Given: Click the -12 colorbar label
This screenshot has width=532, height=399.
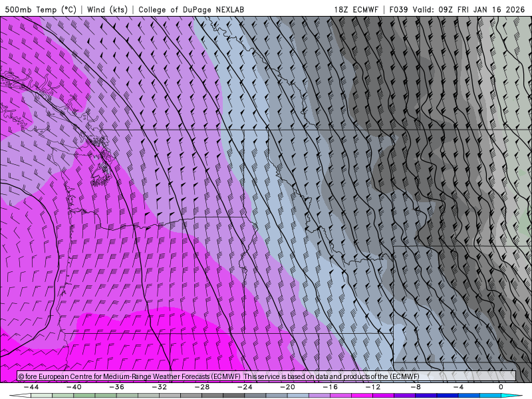Looking at the screenshot, I should click(373, 387).
